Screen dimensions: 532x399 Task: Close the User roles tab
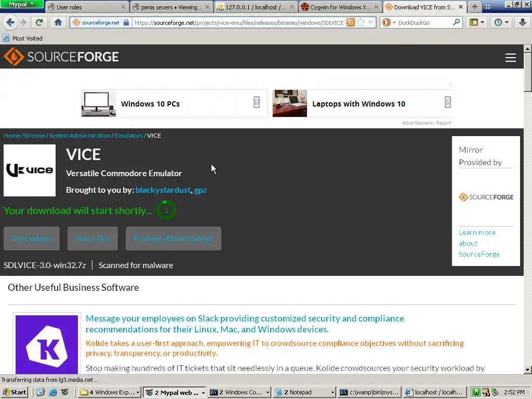pos(123,7)
